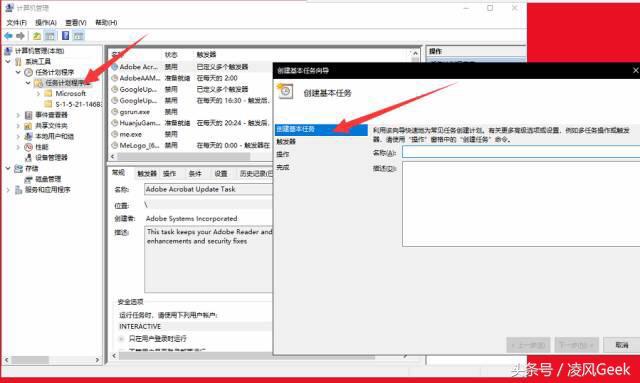Open the S-1-5-21 folder icon
The image size is (640, 383).
click(48, 104)
